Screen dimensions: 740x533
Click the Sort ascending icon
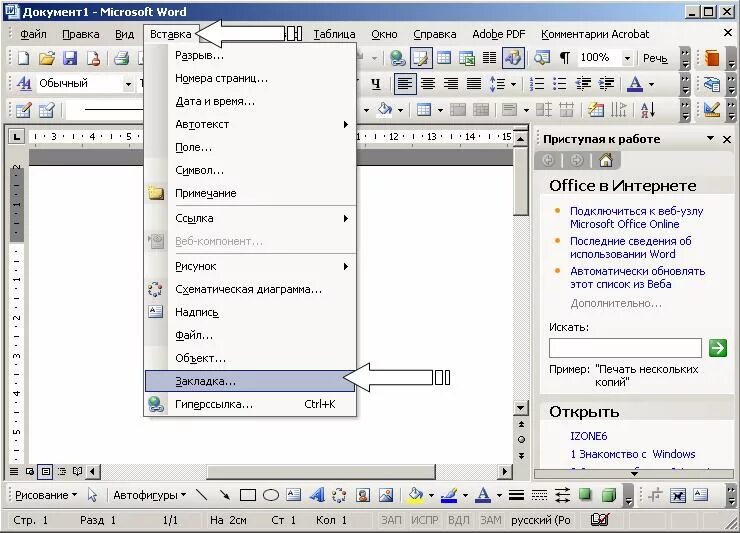pyautogui.click(x=648, y=110)
